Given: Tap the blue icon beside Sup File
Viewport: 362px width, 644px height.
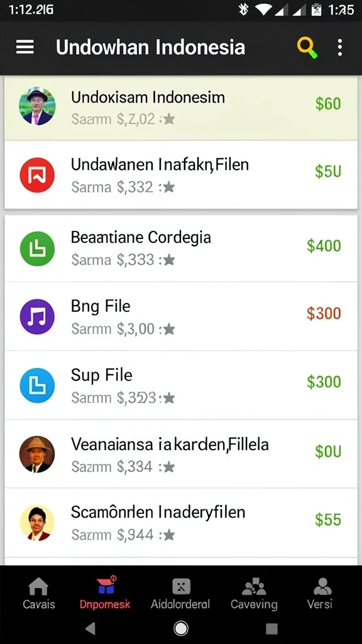Looking at the screenshot, I should [37, 386].
